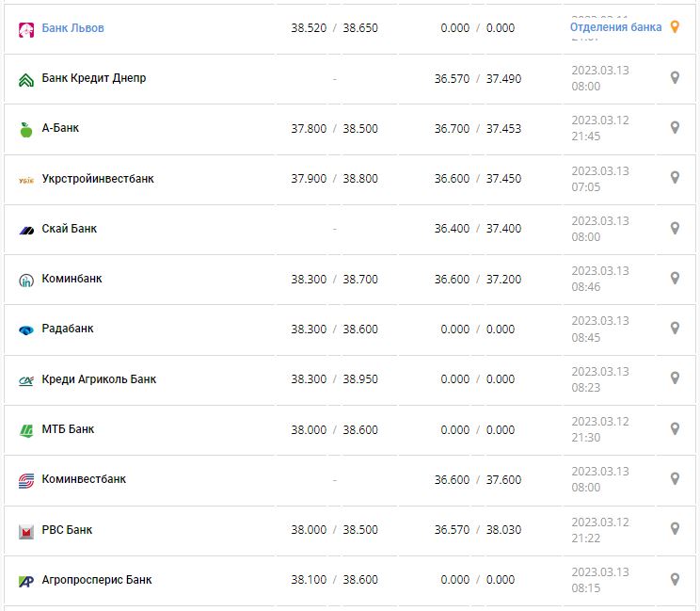Click the Агропросперис Банк location pin
Screen dimensions: 700x611
coord(675,579)
